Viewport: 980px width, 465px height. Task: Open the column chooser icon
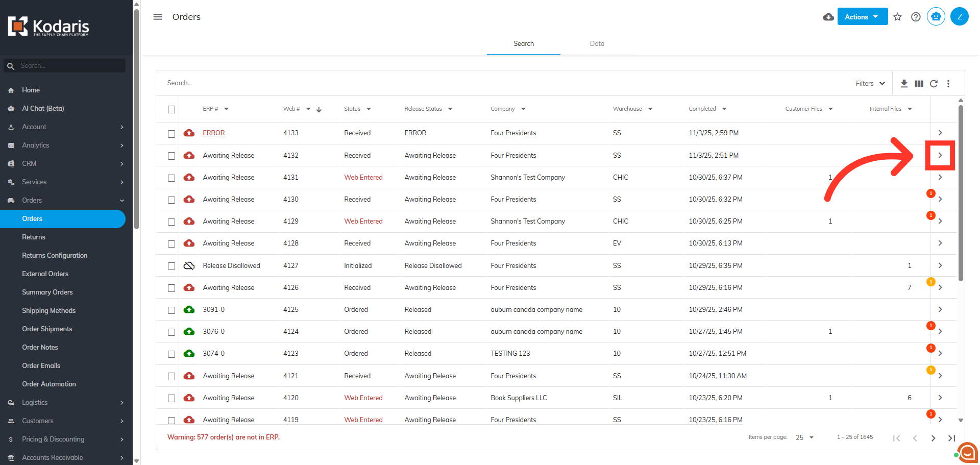(x=919, y=83)
